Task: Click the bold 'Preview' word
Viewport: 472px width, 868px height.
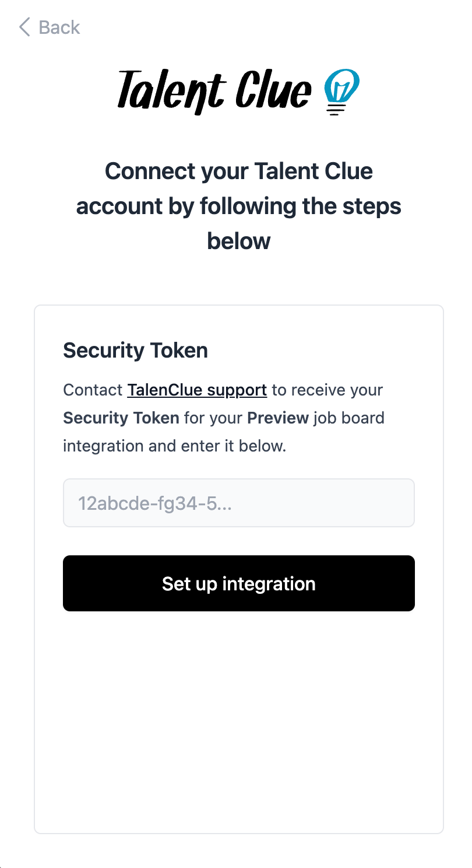Action: point(277,418)
